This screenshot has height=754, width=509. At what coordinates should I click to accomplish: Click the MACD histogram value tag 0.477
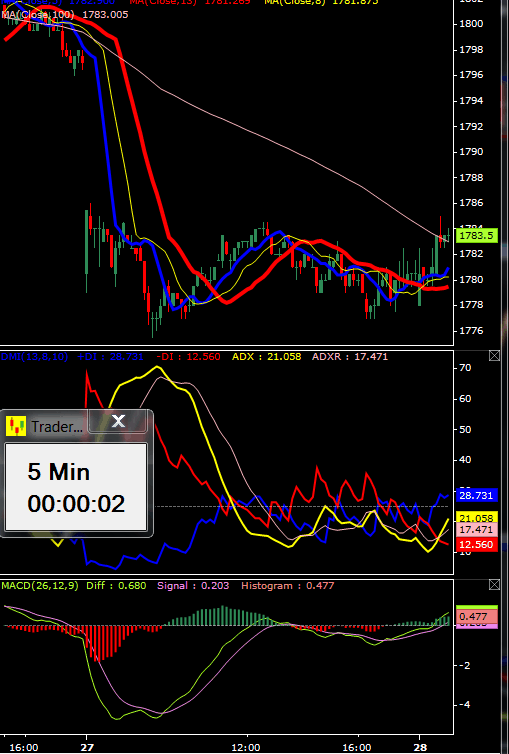[476, 616]
